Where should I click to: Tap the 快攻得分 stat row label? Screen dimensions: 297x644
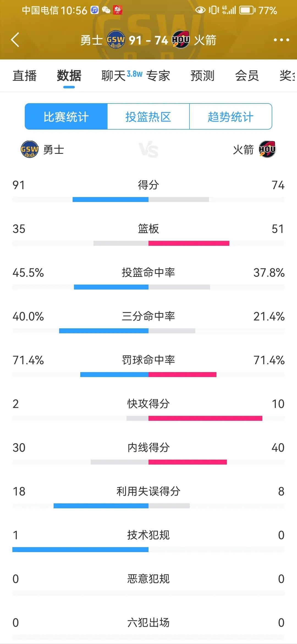click(x=148, y=404)
